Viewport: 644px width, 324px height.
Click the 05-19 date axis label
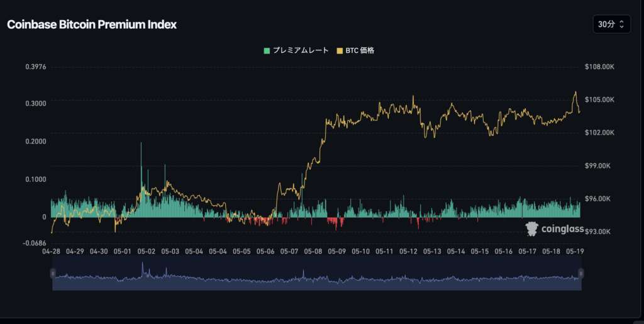click(x=575, y=251)
